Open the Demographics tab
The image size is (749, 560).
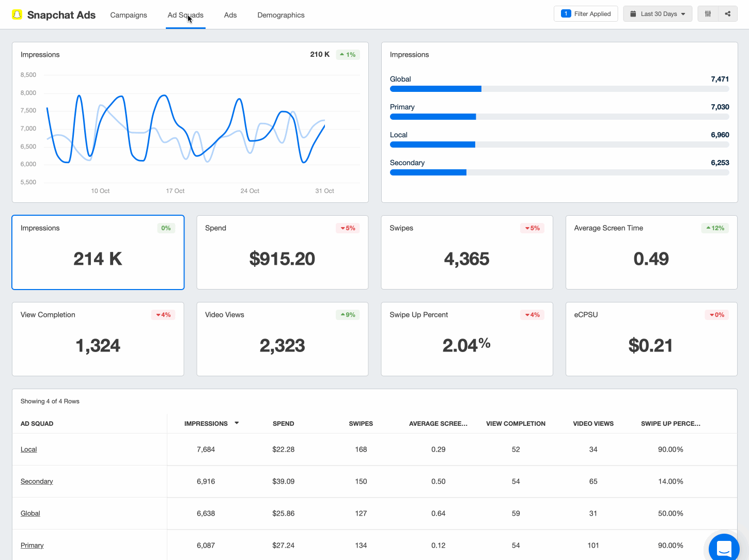pos(281,15)
